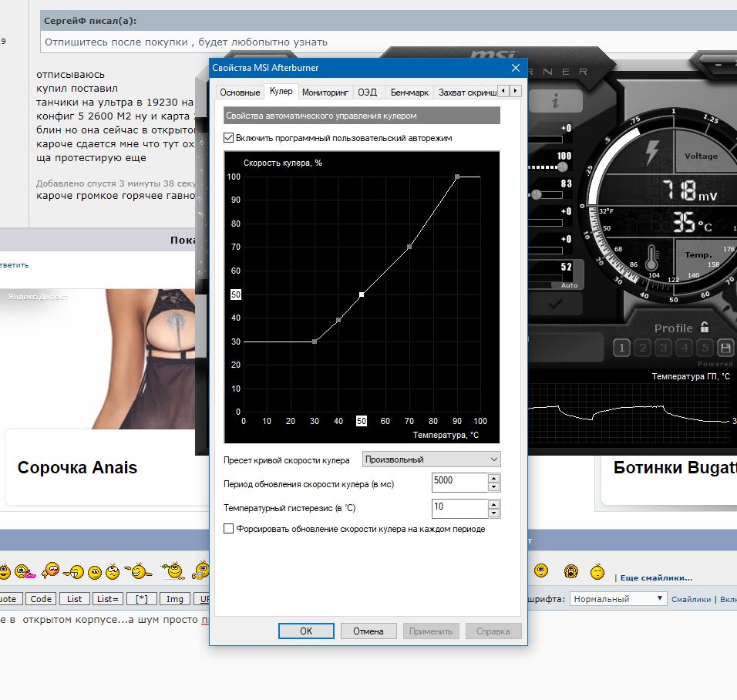
Task: Minimize the Afterburner skin window (dash button)
Action: tap(718, 65)
